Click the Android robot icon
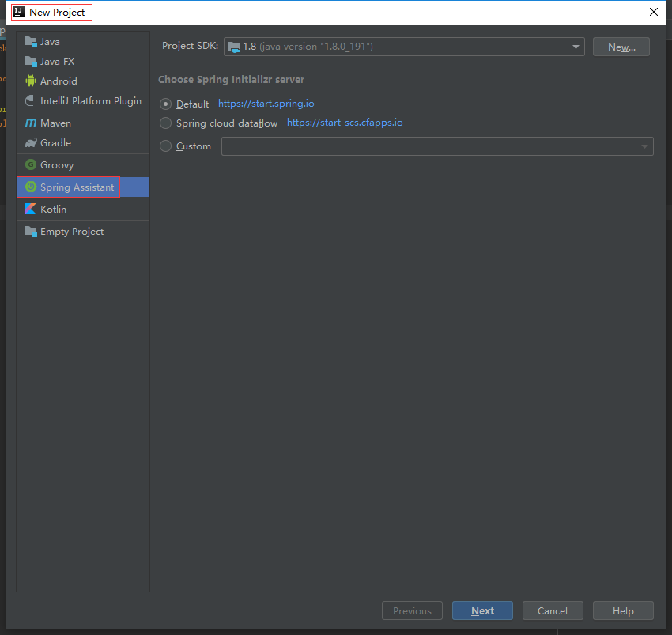672x635 pixels. coord(31,81)
